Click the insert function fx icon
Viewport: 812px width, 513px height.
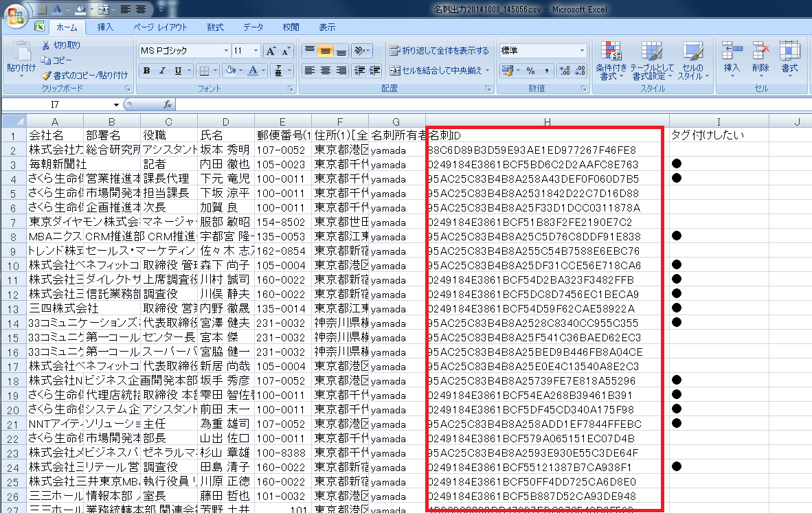(x=167, y=104)
